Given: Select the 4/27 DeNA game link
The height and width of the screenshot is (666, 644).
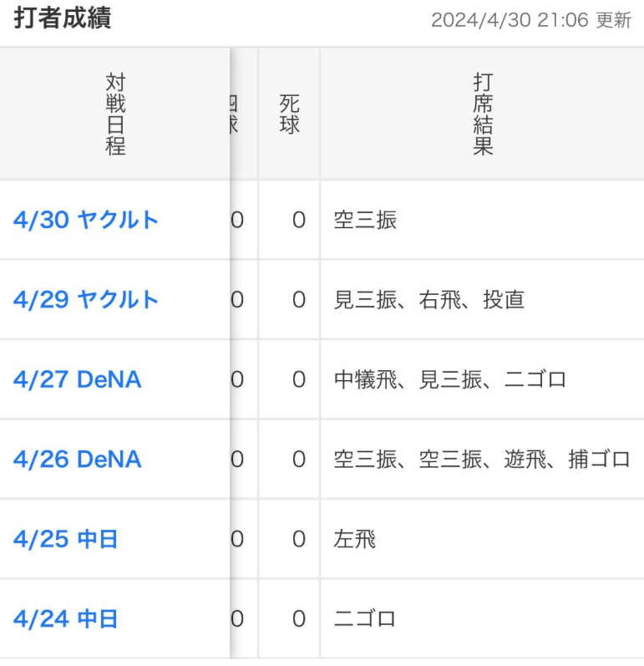Looking at the screenshot, I should 78,379.
